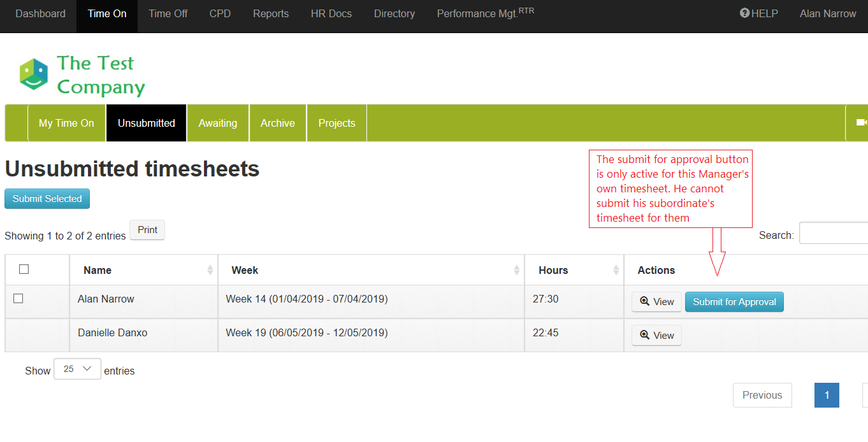
Task: Focus the Search input field
Action: [834, 234]
